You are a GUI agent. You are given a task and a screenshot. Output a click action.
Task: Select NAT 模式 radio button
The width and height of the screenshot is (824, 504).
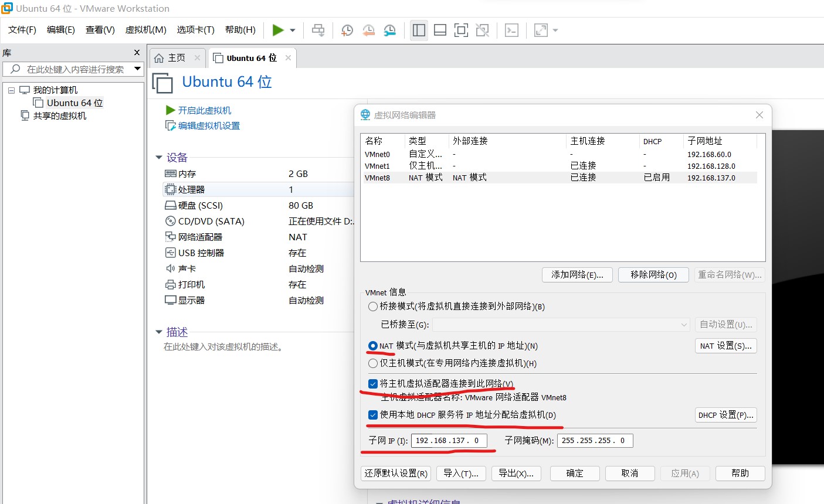click(x=373, y=346)
